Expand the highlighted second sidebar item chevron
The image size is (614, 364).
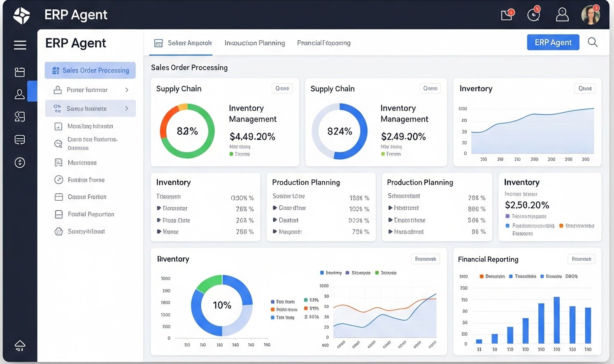pyautogui.click(x=127, y=109)
